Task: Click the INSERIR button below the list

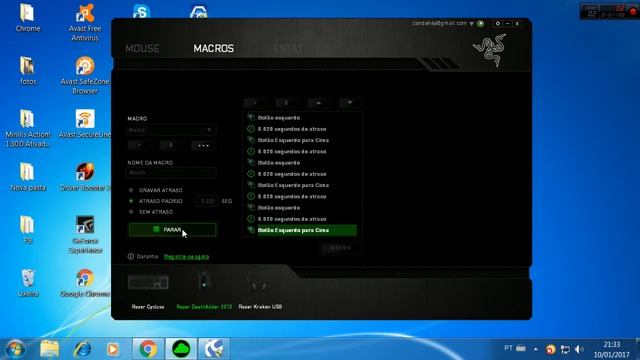Action: [340, 248]
